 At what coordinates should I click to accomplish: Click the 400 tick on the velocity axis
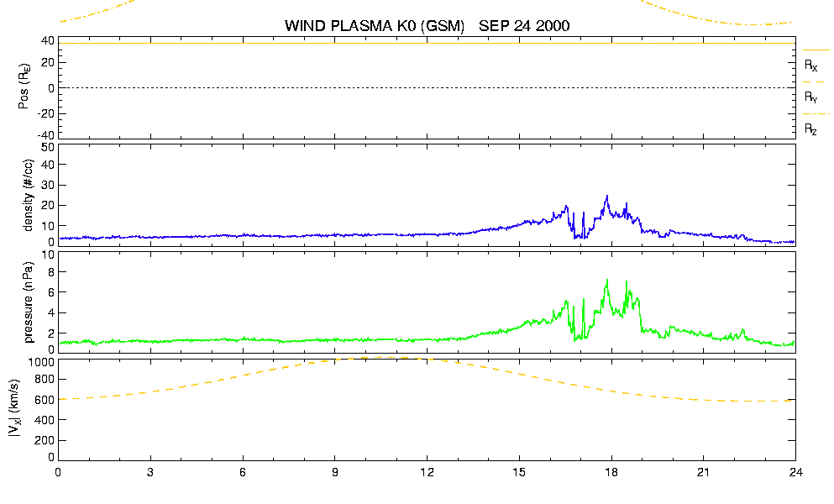(45, 420)
